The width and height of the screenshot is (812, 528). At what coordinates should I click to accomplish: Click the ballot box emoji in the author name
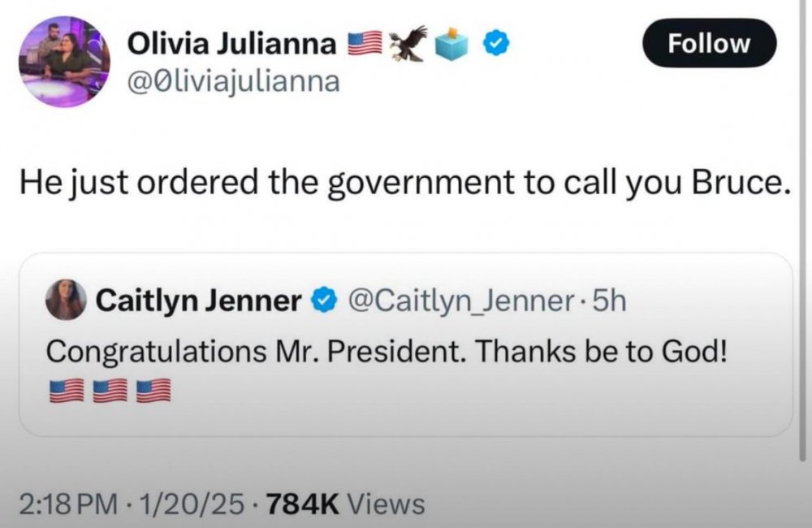pyautogui.click(x=452, y=43)
